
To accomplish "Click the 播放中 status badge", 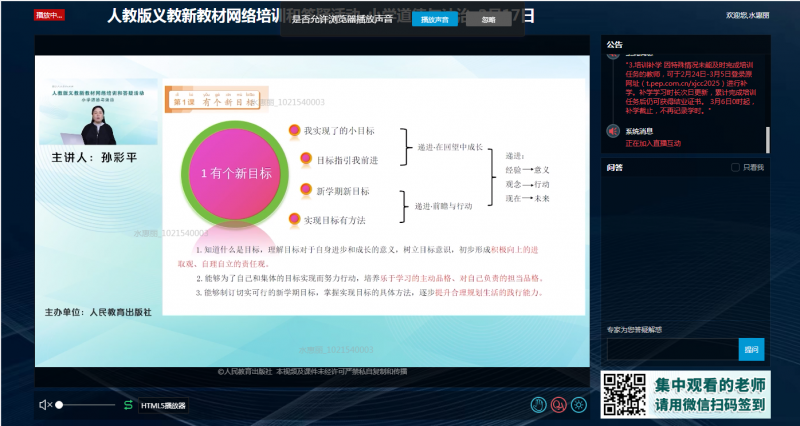I will pos(49,15).
